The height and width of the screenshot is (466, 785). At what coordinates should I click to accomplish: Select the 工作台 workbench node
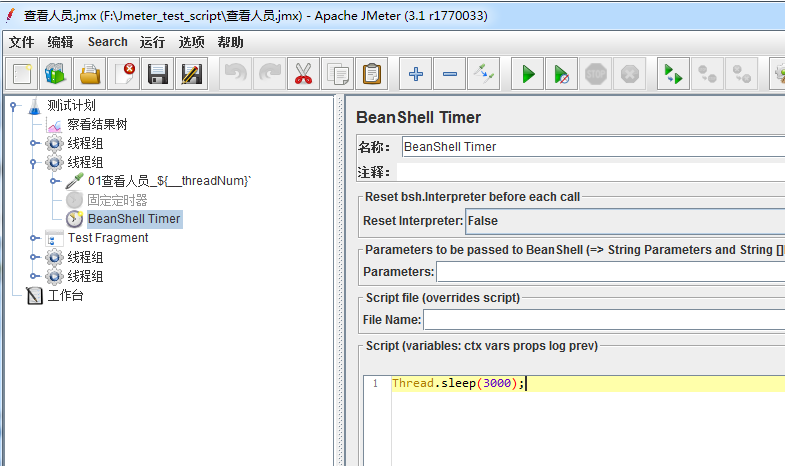[65, 295]
